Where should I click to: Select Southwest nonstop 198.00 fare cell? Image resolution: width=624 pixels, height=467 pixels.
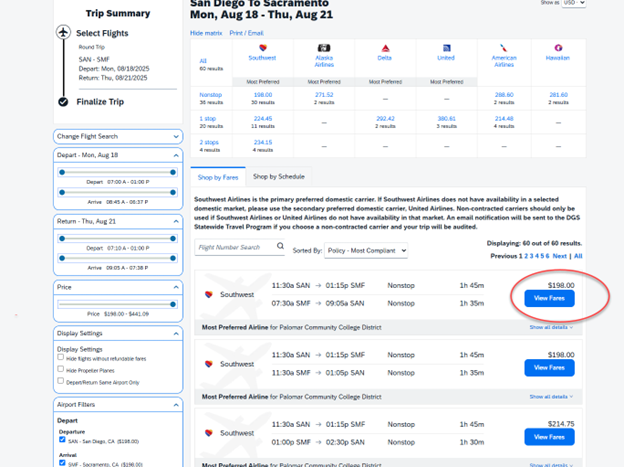263,95
